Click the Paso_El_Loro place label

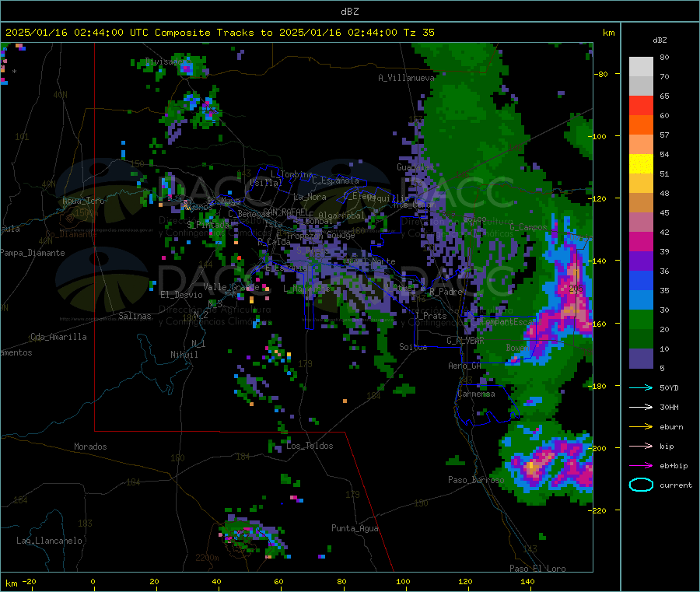pyautogui.click(x=537, y=569)
